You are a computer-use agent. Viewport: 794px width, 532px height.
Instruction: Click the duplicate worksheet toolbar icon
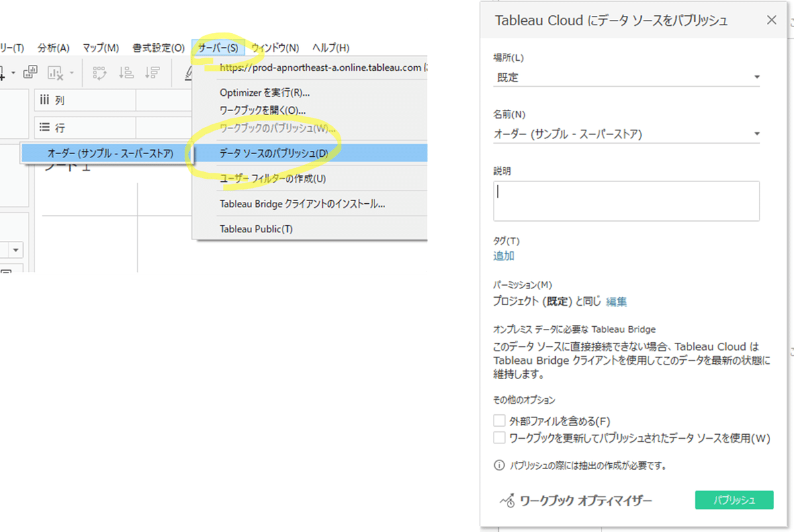(x=30, y=73)
